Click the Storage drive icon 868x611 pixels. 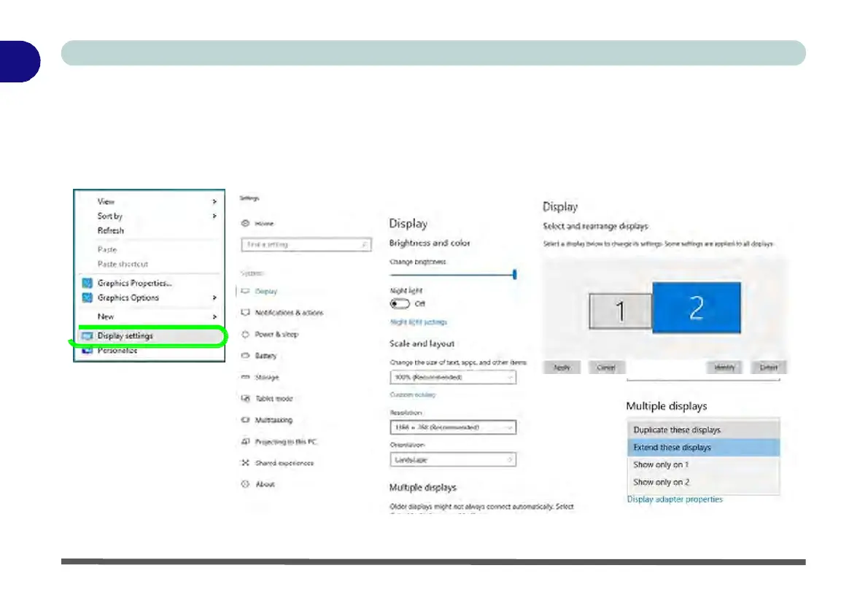point(245,377)
